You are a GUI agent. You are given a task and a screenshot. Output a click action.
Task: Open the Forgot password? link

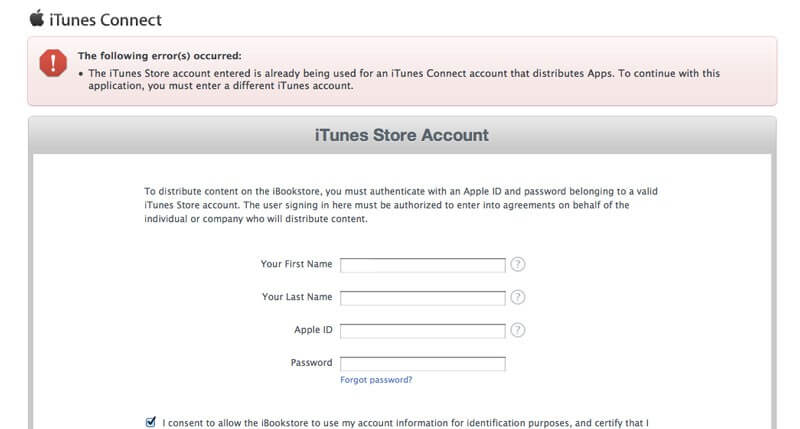click(x=376, y=380)
